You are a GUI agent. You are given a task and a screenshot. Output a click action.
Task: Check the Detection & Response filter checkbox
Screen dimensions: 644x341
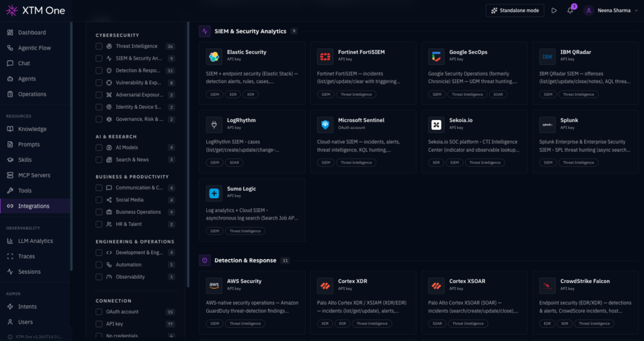tap(99, 70)
